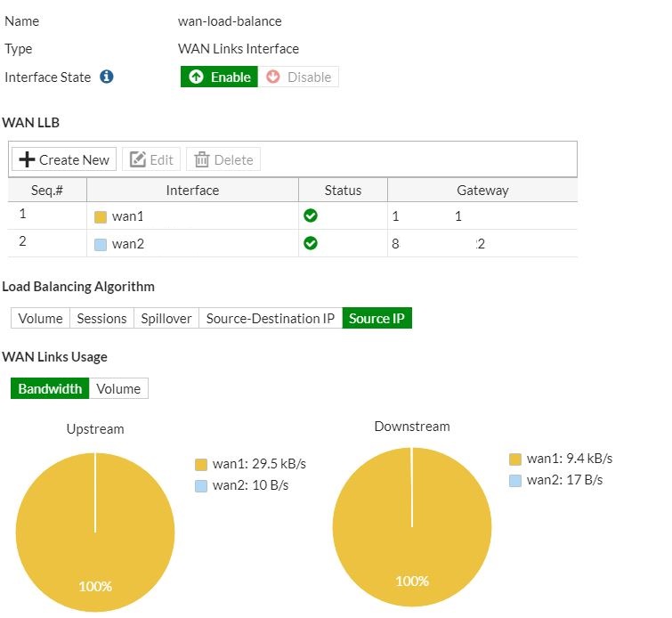The height and width of the screenshot is (618, 672).
Task: Select Sessions load balancing algorithm
Action: pos(101,318)
